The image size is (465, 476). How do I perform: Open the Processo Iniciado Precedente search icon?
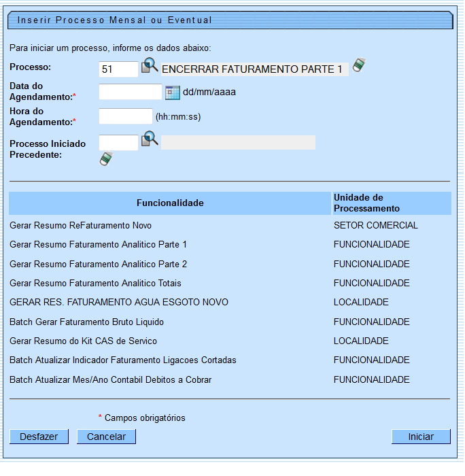[x=150, y=140]
